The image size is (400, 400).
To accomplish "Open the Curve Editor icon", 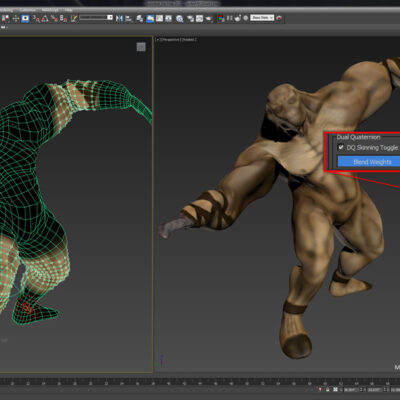I will [160, 18].
